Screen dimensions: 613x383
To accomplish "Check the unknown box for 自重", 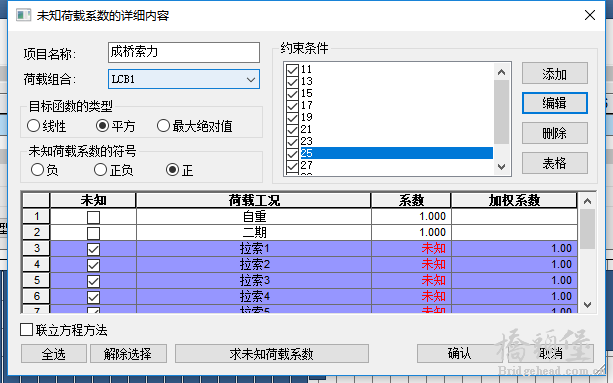I will (93, 217).
